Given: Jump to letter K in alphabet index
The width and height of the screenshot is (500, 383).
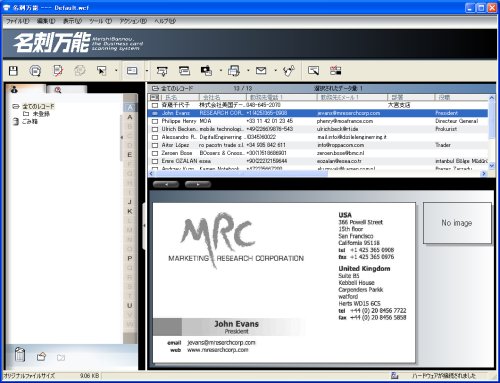Looking at the screenshot, I should [130, 211].
